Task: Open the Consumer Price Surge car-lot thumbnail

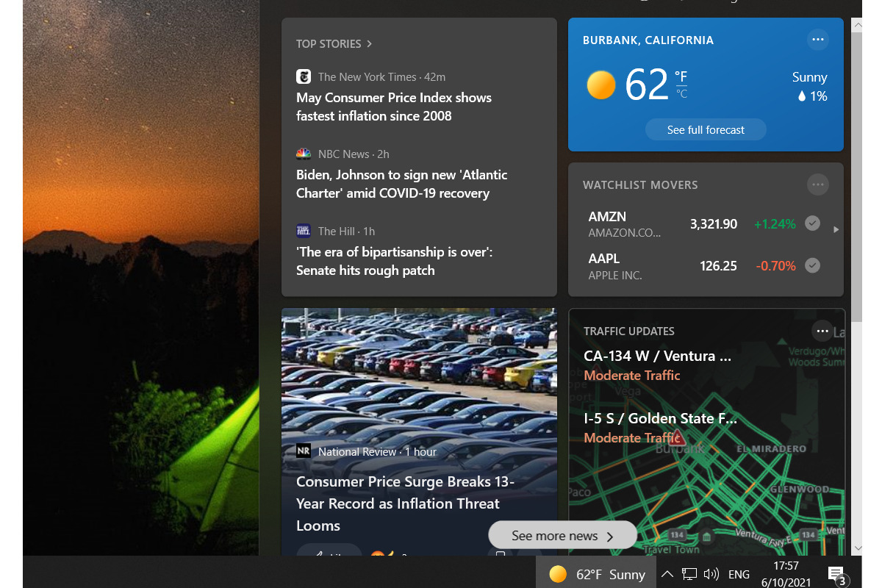Action: [419, 375]
